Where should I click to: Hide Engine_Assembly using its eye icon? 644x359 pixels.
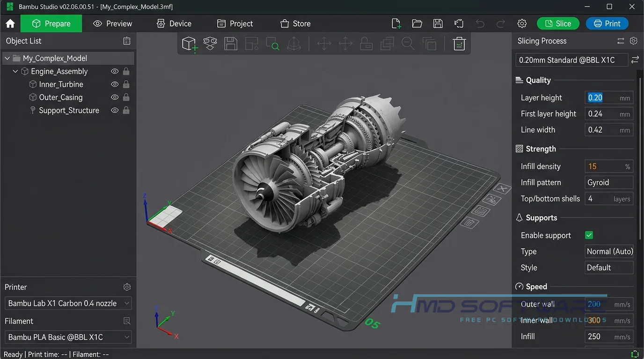click(x=115, y=72)
